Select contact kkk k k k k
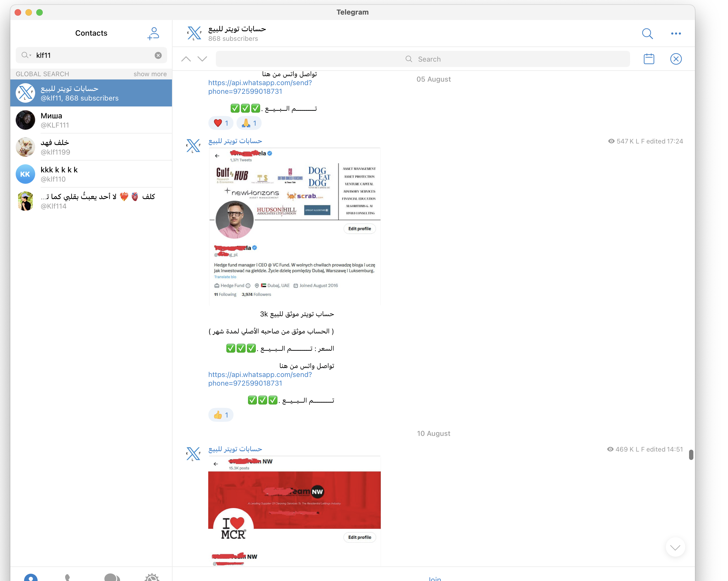The image size is (728, 581). point(91,174)
